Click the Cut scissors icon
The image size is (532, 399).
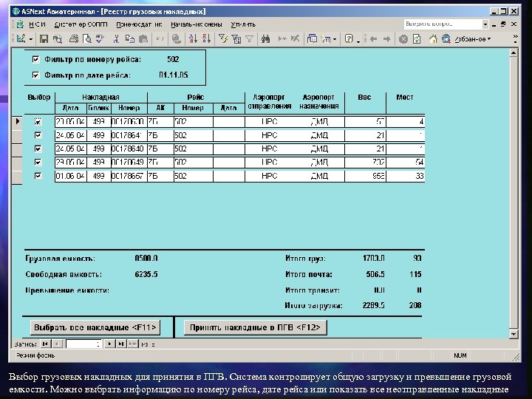[x=116, y=39]
